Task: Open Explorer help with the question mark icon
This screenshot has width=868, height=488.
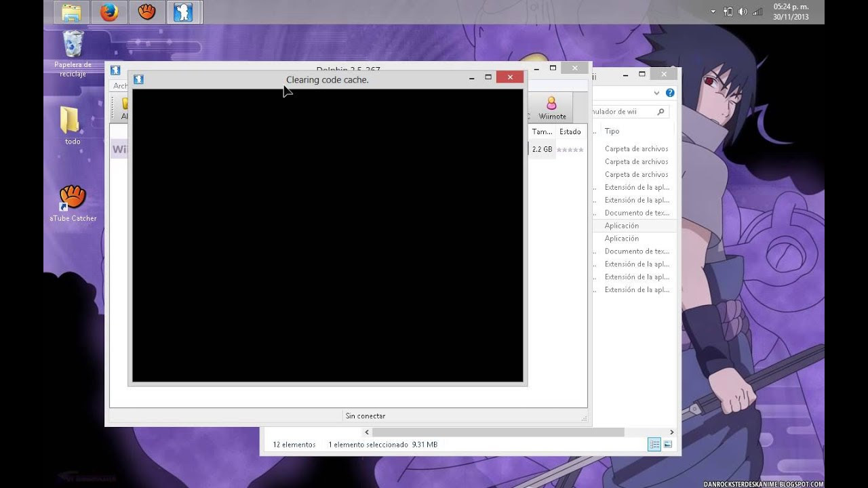Action: (x=670, y=93)
